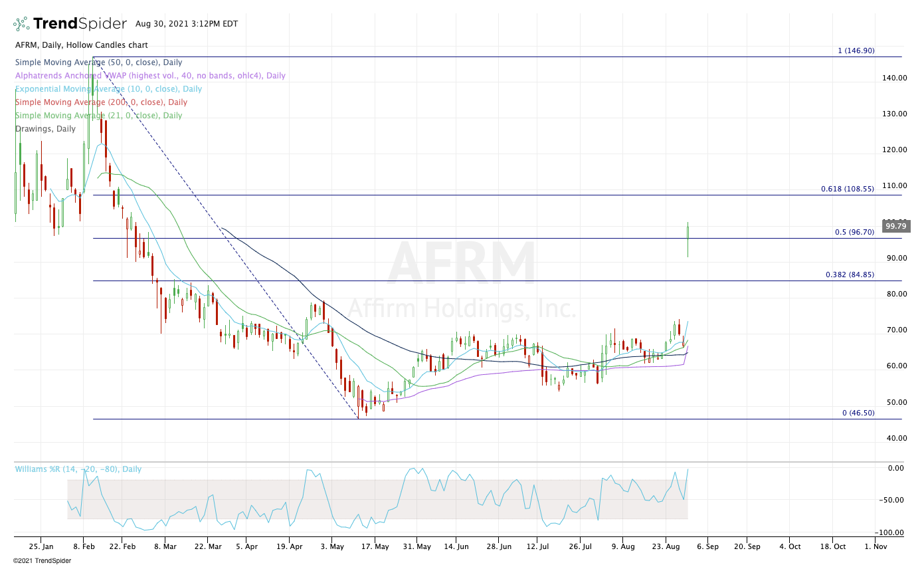
Task: Click the Drawings, Daily legend entry
Action: (x=45, y=129)
